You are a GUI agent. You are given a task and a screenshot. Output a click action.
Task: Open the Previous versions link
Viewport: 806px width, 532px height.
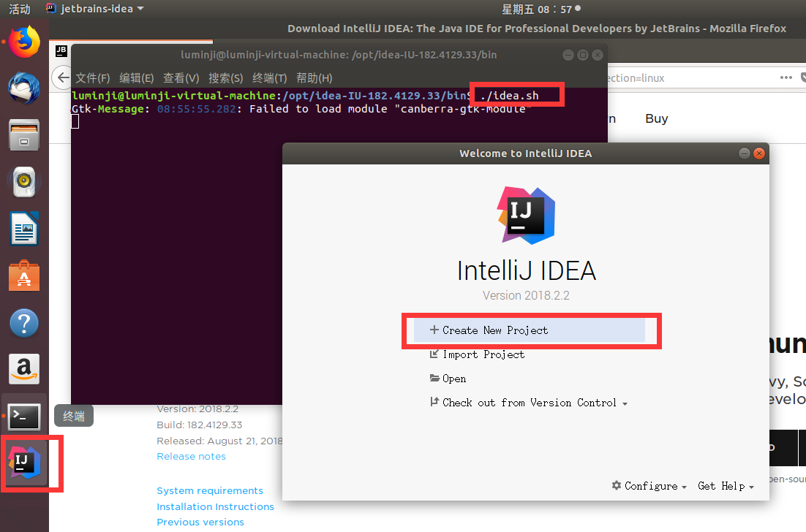pos(200,522)
